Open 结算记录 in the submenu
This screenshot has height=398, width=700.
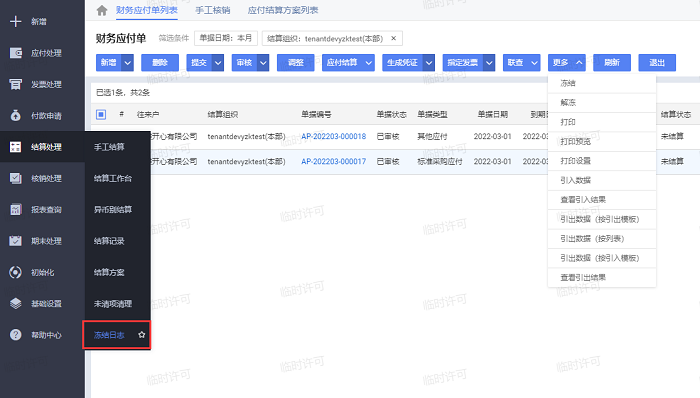[117, 241]
